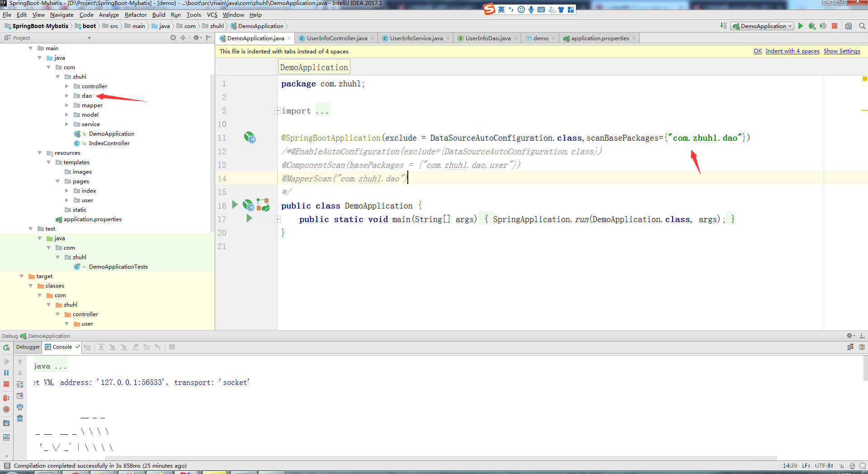Collapse the templates folder
Viewport: 868px width, 474px height.
(49, 162)
